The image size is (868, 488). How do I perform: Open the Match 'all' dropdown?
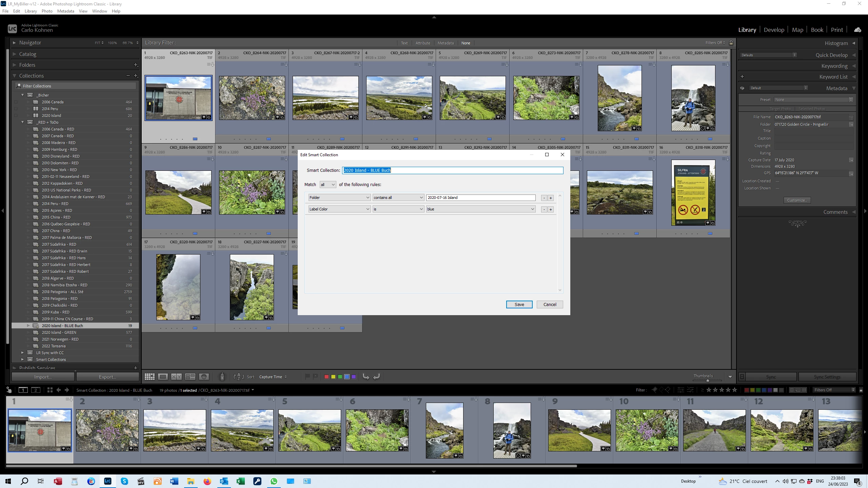328,185
